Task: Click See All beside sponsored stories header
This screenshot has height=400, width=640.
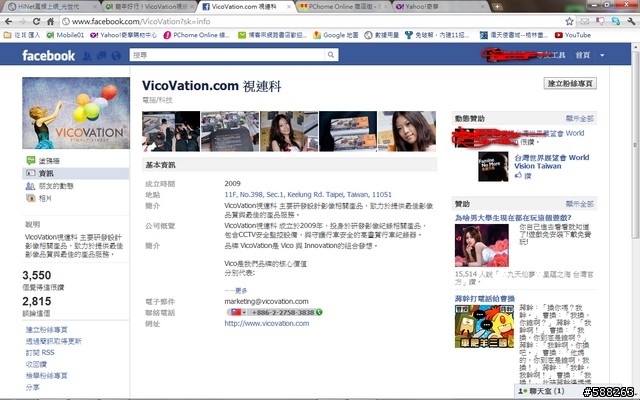Action: coord(580,119)
